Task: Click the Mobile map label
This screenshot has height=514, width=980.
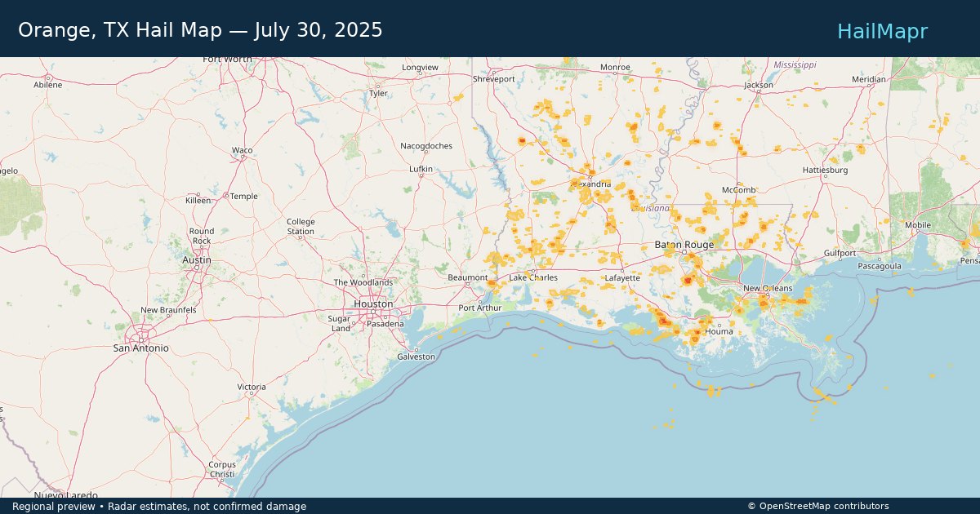Action: pos(918,225)
